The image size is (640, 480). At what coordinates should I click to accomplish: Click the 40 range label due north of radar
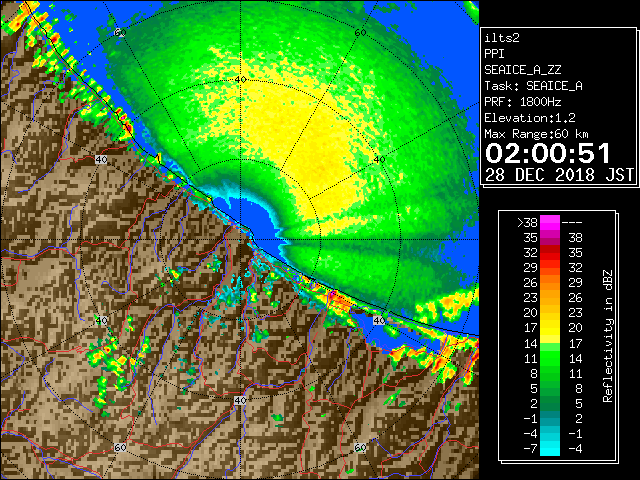pyautogui.click(x=240, y=79)
